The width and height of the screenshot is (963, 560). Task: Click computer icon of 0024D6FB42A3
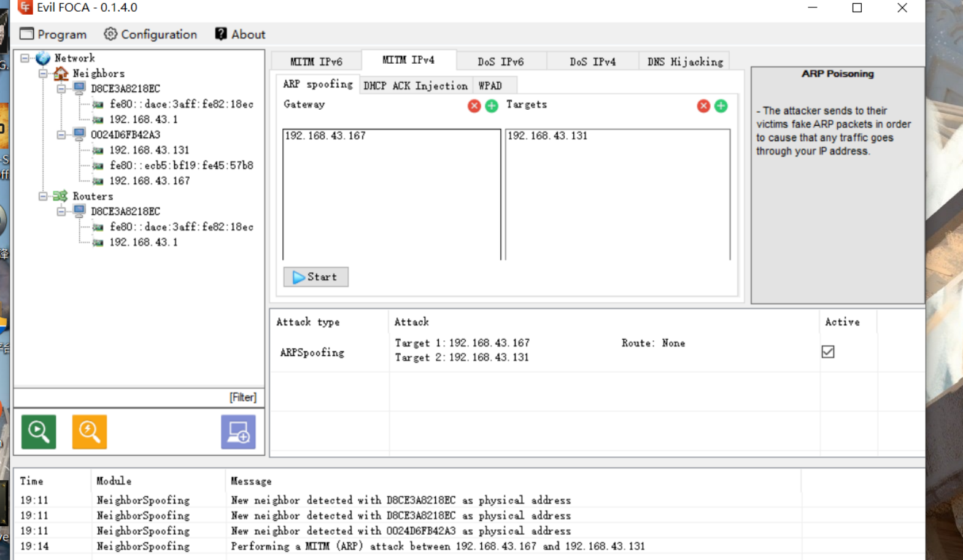[x=79, y=134]
